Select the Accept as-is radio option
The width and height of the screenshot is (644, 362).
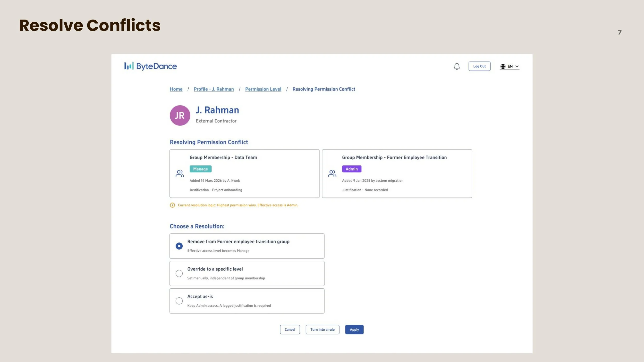[x=247, y=301]
